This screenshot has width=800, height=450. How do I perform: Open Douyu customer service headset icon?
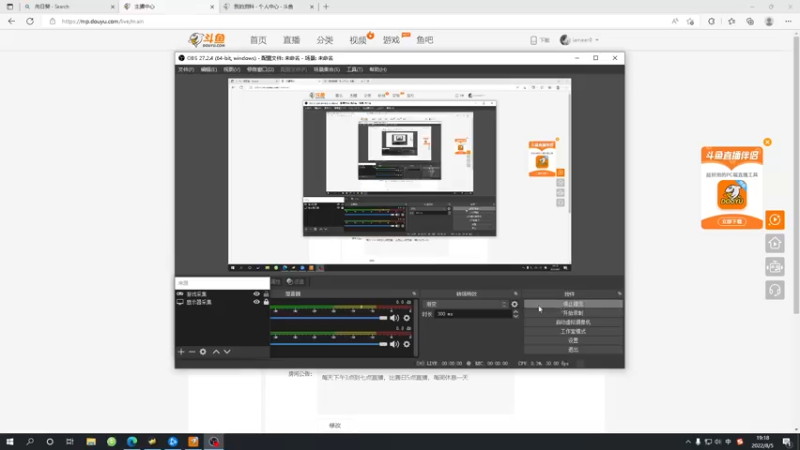point(774,290)
